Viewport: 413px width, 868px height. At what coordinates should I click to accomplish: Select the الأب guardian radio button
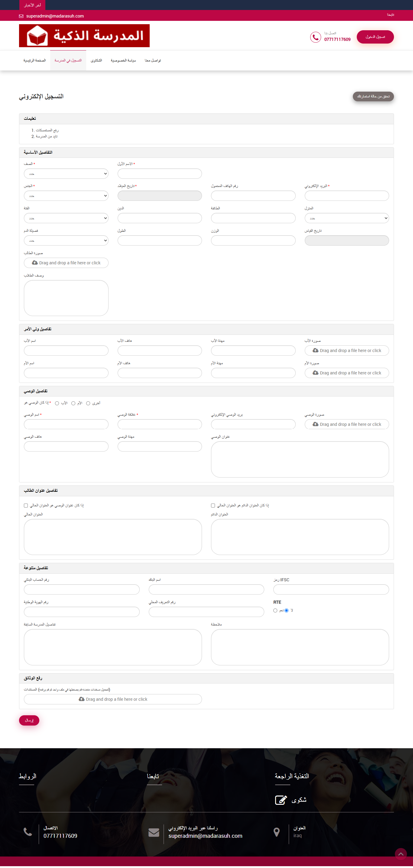(57, 403)
